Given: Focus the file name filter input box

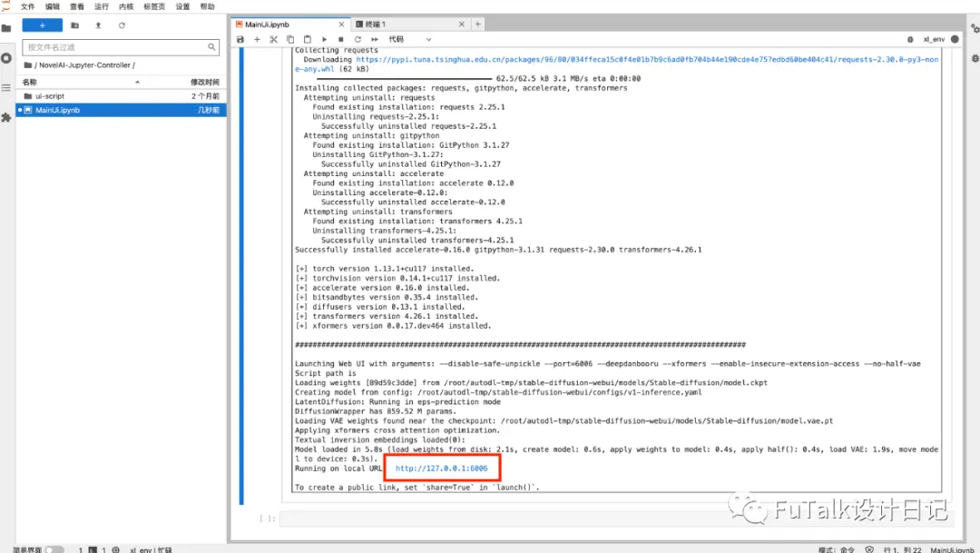Looking at the screenshot, I should pos(121,47).
